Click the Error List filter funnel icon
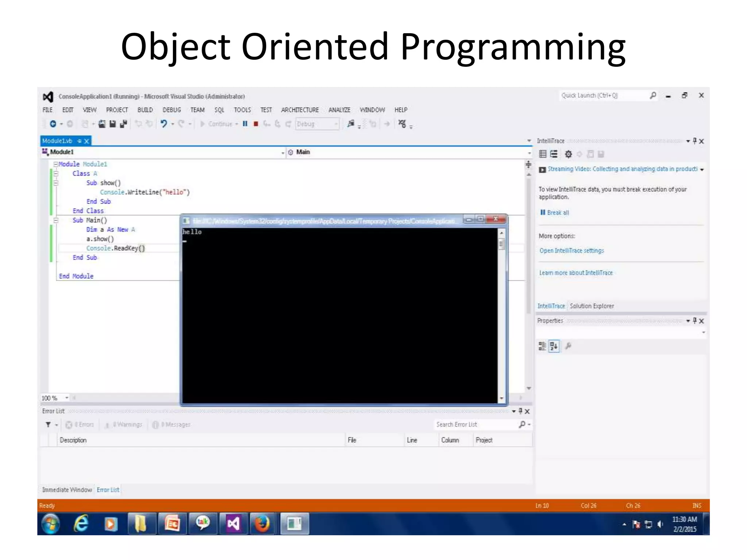The width and height of the screenshot is (747, 560). pos(48,424)
